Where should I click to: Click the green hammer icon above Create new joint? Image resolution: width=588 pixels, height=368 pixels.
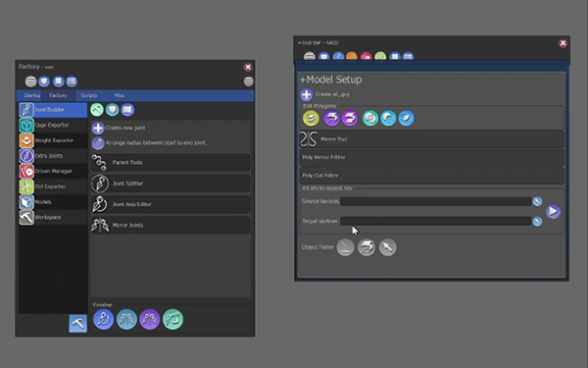click(97, 110)
